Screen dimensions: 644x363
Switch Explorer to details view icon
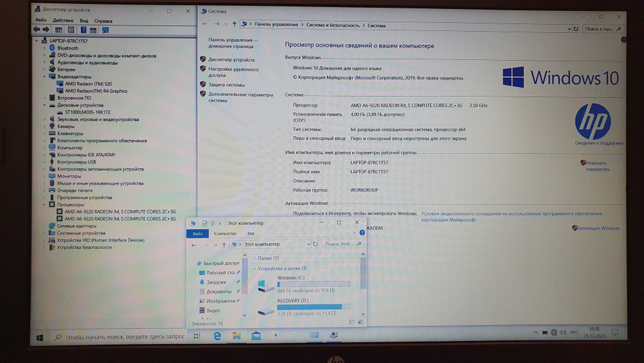pyautogui.click(x=352, y=322)
